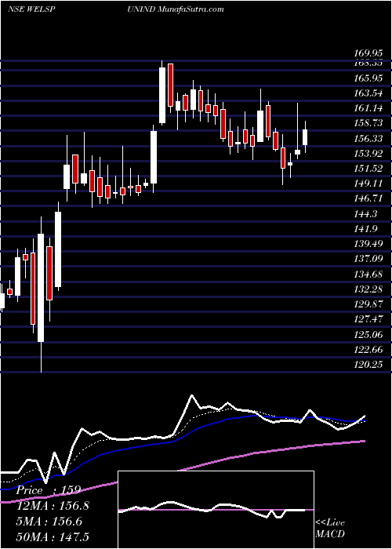This screenshot has height=549, width=392.
Task: Click the 156.33 price axis label
Action: (x=368, y=139)
